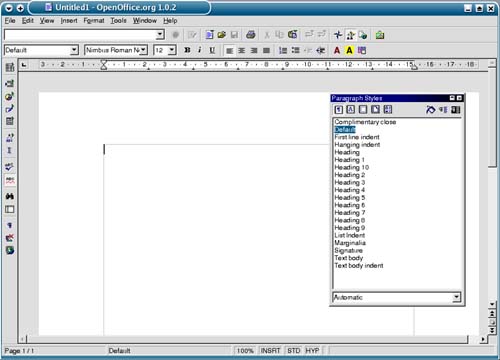
Task: Click the yellow Highlighting icon
Action: pos(349,50)
